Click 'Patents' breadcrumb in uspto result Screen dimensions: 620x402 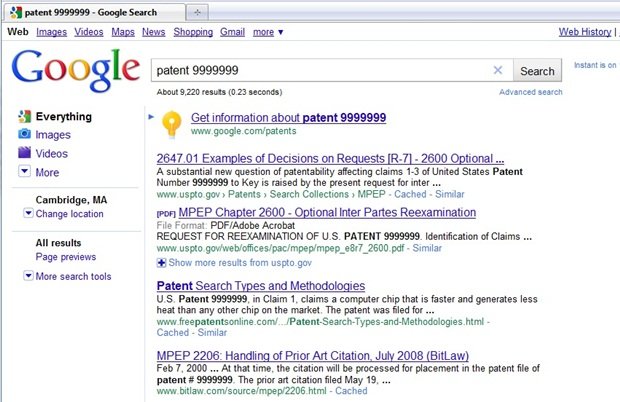tap(244, 194)
